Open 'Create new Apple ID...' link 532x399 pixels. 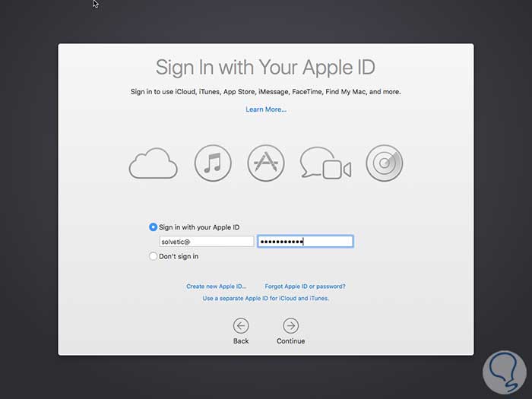tap(216, 287)
